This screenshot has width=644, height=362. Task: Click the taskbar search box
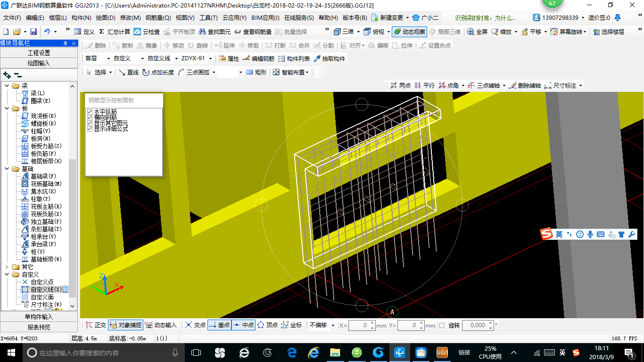click(103, 352)
